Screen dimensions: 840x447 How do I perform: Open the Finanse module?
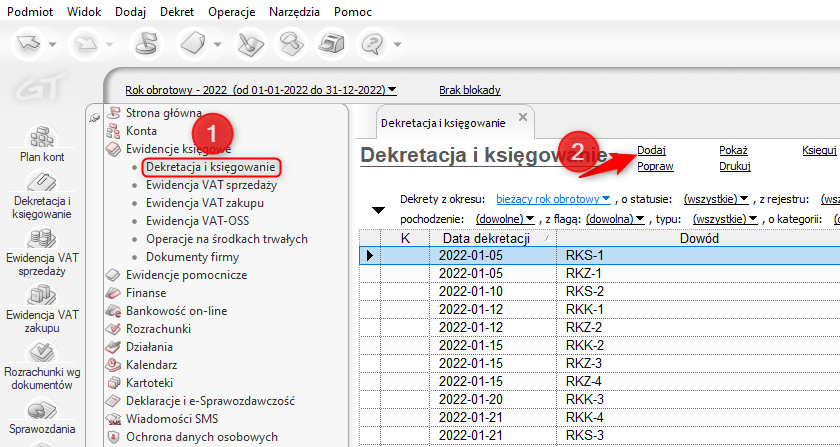(x=146, y=293)
